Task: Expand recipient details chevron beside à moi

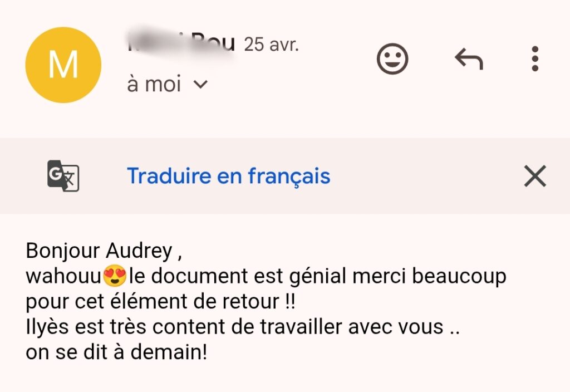Action: tap(200, 85)
